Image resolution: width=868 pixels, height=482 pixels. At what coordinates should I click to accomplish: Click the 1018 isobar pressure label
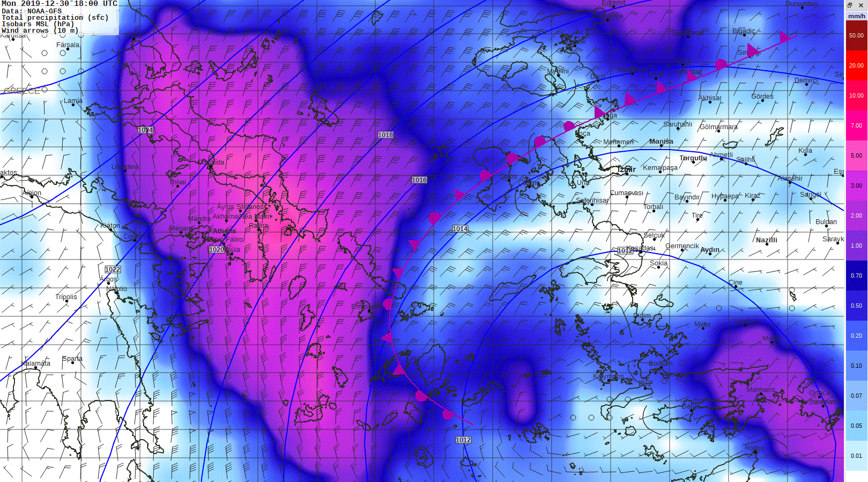(x=385, y=135)
